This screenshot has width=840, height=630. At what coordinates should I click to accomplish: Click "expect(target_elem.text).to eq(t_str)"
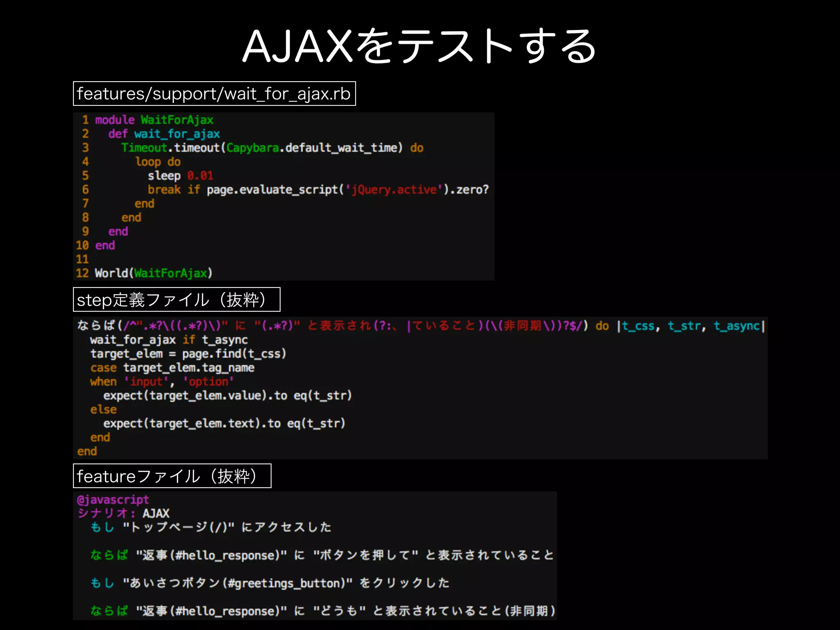224,423
